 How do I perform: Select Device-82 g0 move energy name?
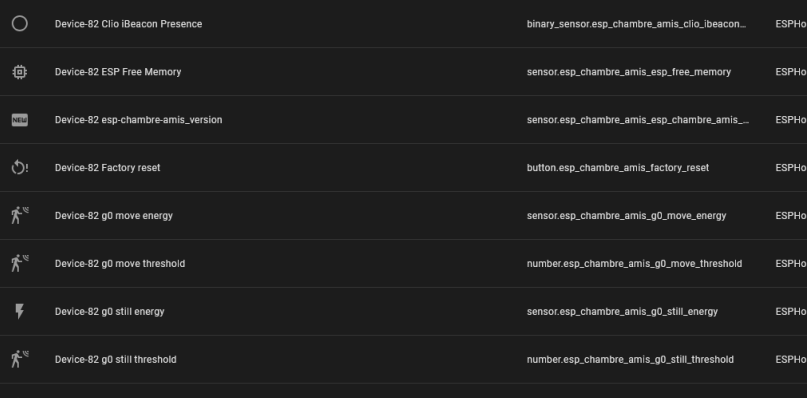click(114, 216)
